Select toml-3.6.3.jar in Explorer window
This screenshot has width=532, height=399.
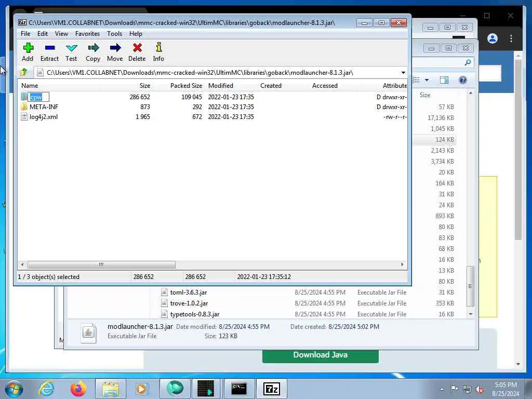(x=188, y=292)
